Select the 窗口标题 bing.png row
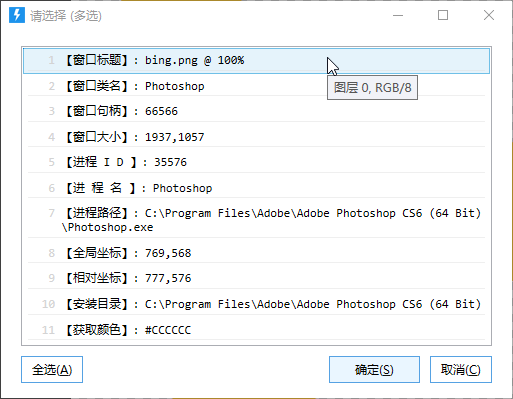 tap(256, 61)
